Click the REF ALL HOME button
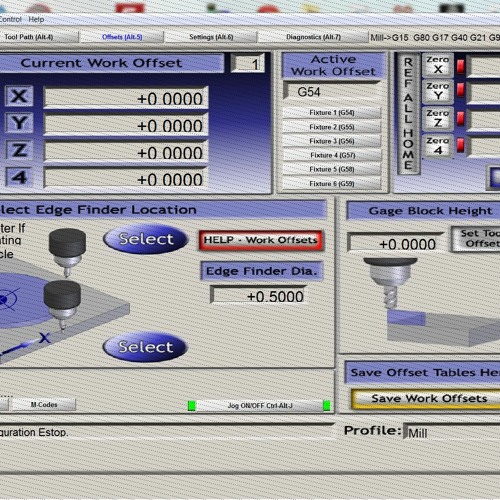The image size is (500, 500). pyautogui.click(x=408, y=114)
